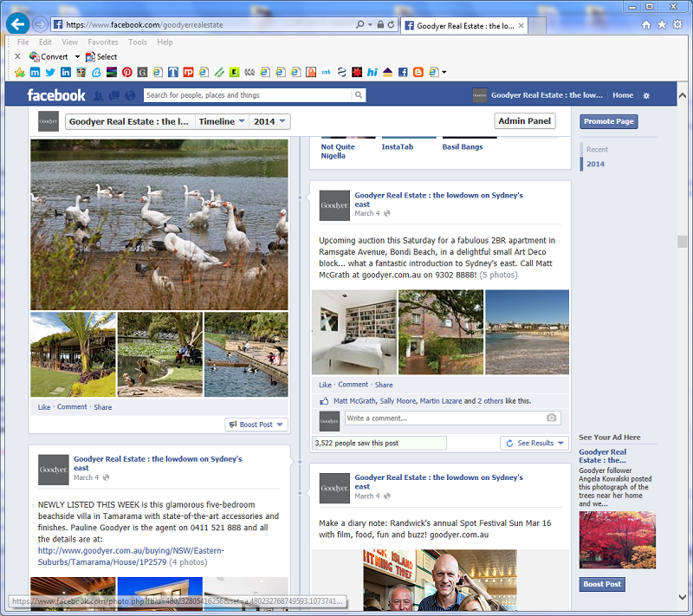Open the browser Home icon

[x=646, y=25]
